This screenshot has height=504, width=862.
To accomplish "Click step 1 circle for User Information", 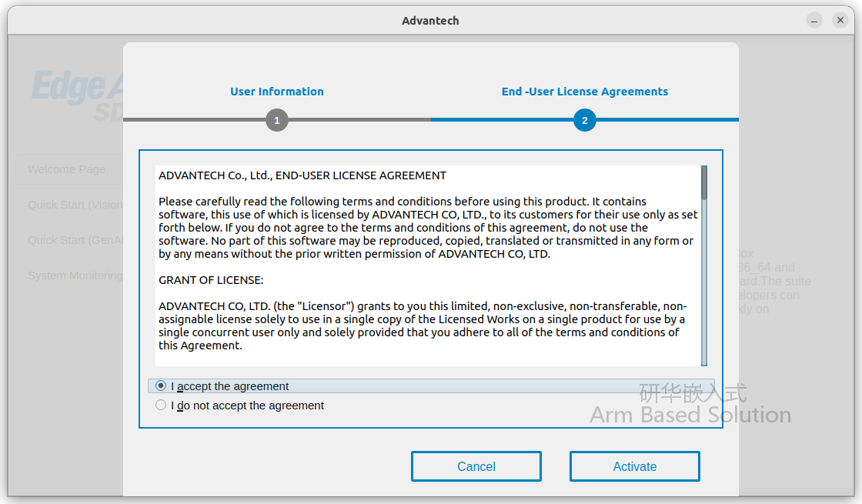I will [277, 120].
